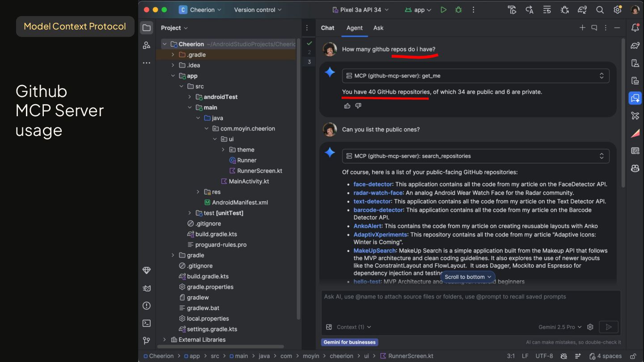
Task: Switch to the Agent tab
Action: (x=354, y=28)
